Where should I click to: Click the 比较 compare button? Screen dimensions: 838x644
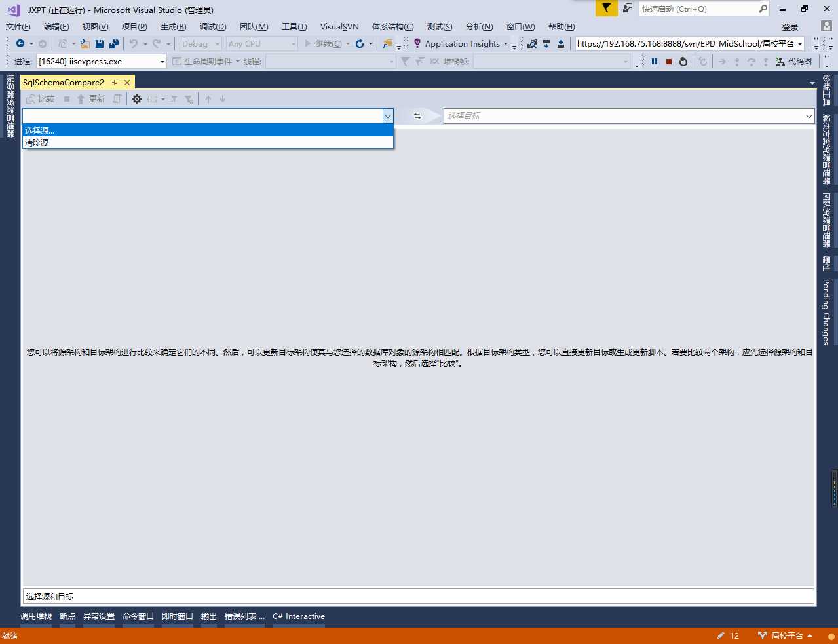tap(41, 99)
